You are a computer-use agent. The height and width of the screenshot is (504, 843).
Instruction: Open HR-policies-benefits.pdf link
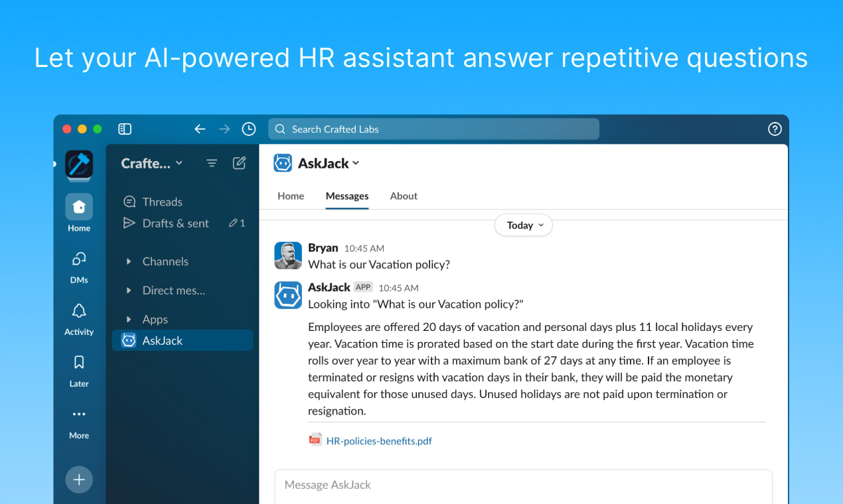(379, 441)
